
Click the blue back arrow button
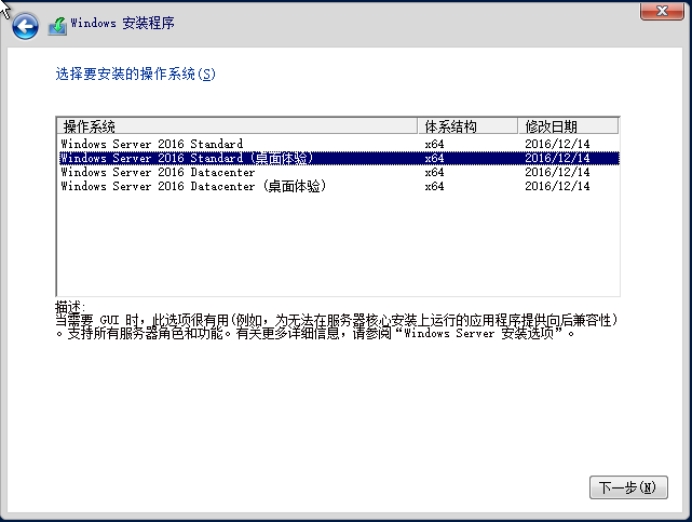(24, 26)
